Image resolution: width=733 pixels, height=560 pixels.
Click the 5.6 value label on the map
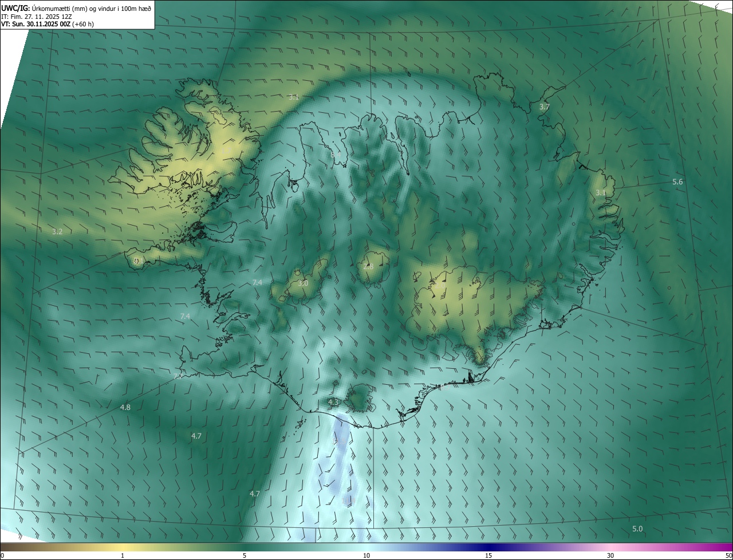click(x=677, y=182)
